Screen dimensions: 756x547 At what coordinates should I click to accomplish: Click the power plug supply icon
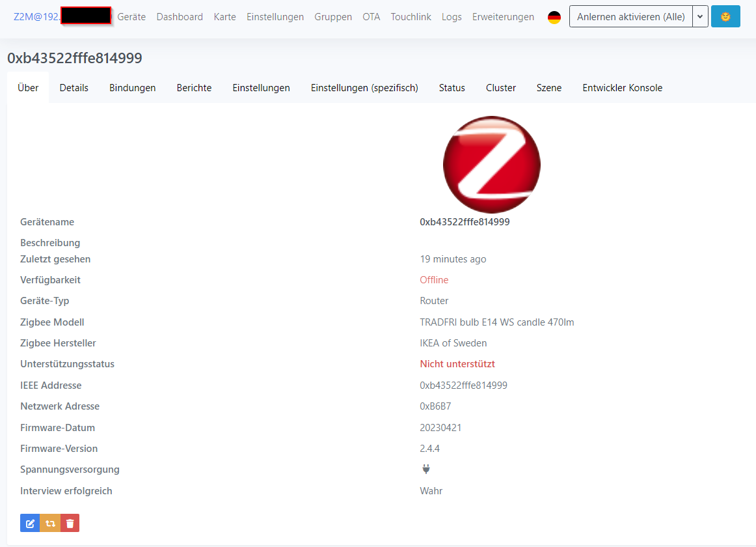tap(426, 470)
